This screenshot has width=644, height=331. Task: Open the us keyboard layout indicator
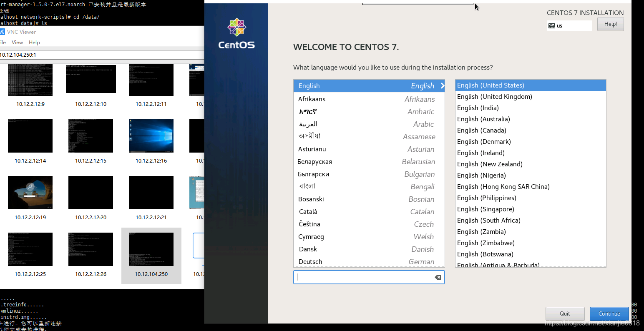pos(569,26)
